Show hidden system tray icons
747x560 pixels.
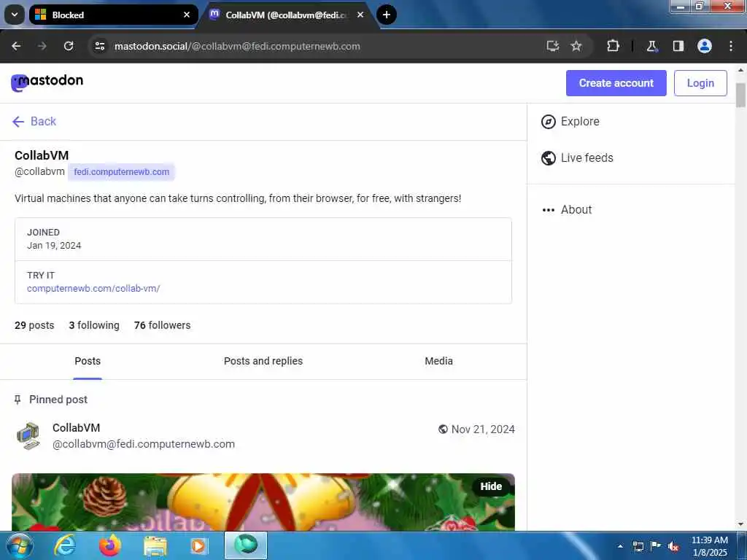pos(620,546)
